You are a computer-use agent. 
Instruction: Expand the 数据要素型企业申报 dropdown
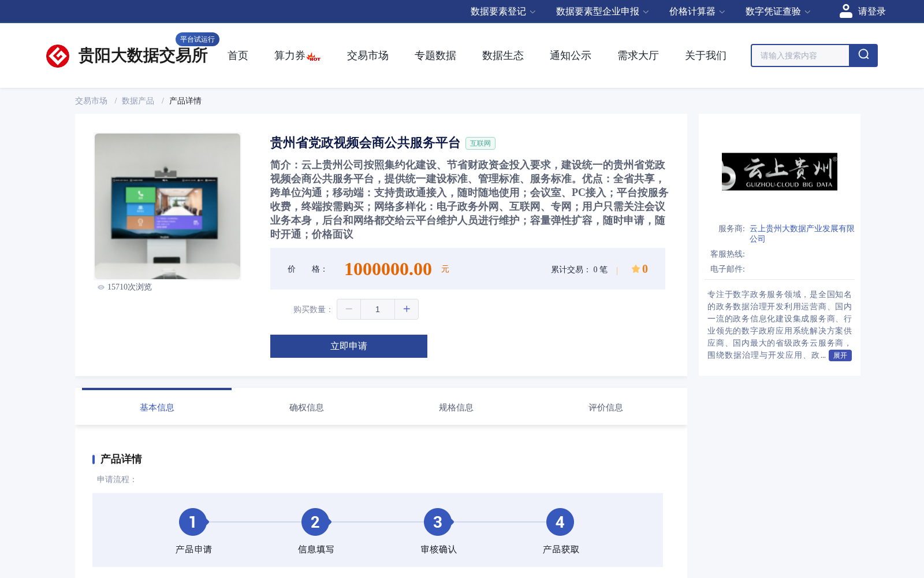602,12
